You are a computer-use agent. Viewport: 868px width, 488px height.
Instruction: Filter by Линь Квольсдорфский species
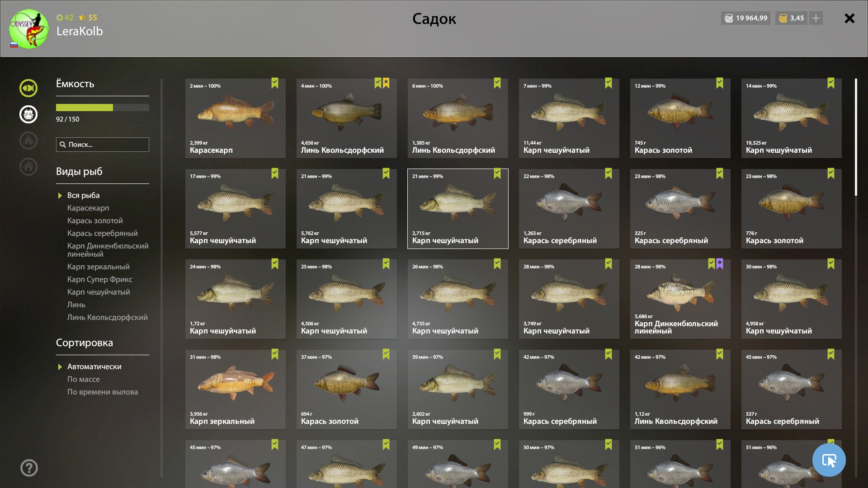pyautogui.click(x=108, y=317)
